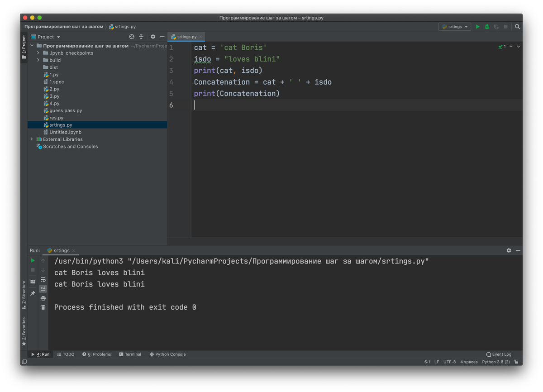Toggle read-only lock icon in status bar
The height and width of the screenshot is (392, 543).
pos(516,362)
